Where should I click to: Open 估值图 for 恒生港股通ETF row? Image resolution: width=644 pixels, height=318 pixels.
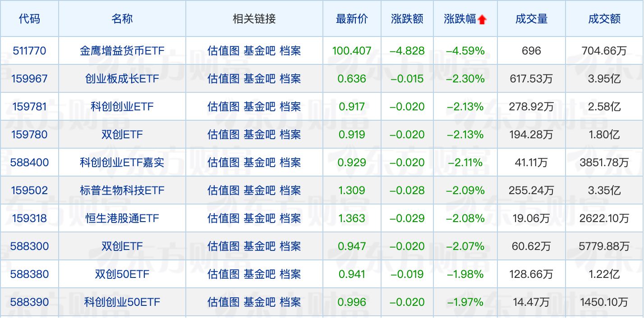(x=223, y=218)
